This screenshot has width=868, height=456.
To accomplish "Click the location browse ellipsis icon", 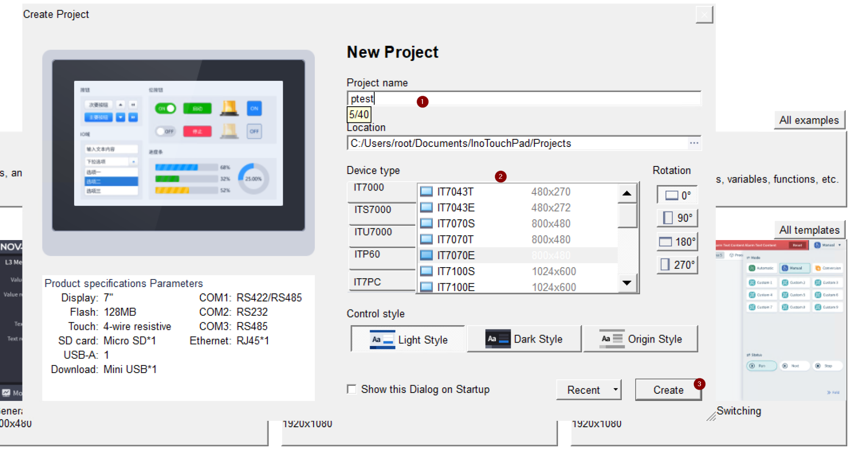I will point(694,144).
